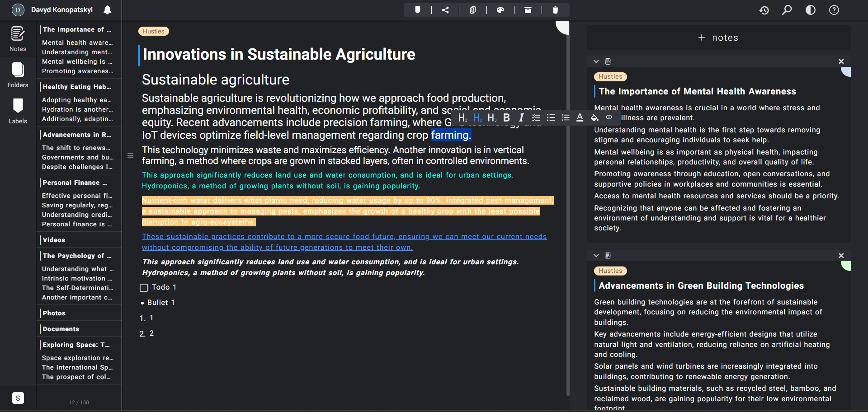
Task: Open search with the magnifier icon
Action: click(x=787, y=10)
